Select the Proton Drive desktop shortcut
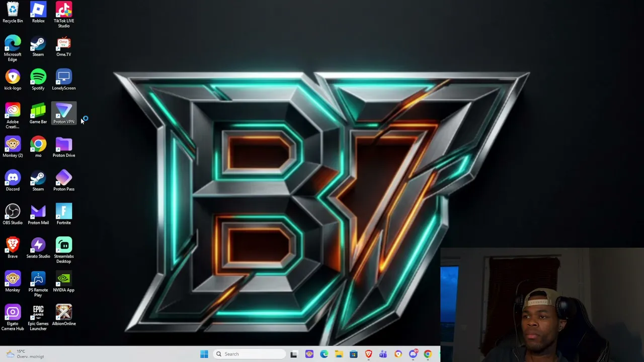644x362 pixels. pos(64,148)
